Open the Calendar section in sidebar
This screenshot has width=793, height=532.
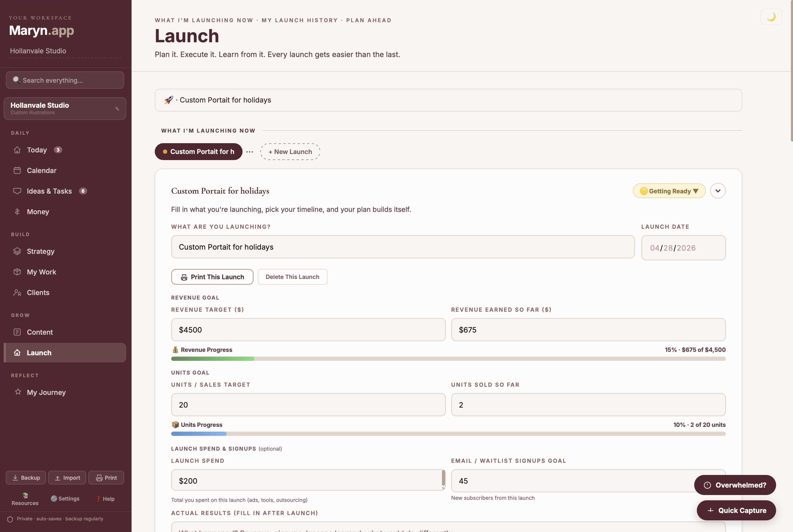pos(42,170)
